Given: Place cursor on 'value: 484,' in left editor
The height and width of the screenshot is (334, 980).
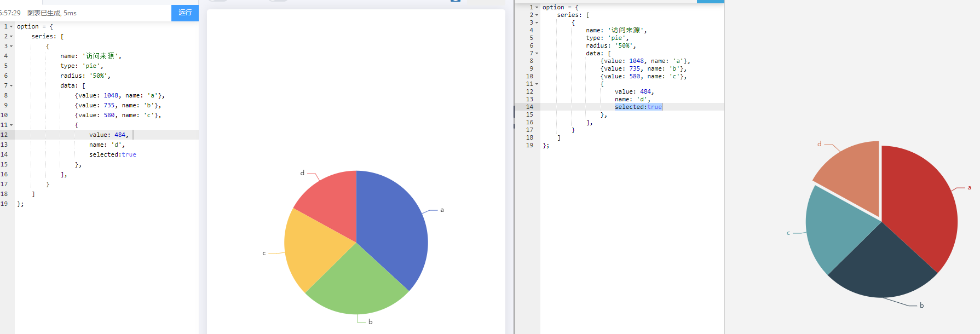Looking at the screenshot, I should coord(109,135).
